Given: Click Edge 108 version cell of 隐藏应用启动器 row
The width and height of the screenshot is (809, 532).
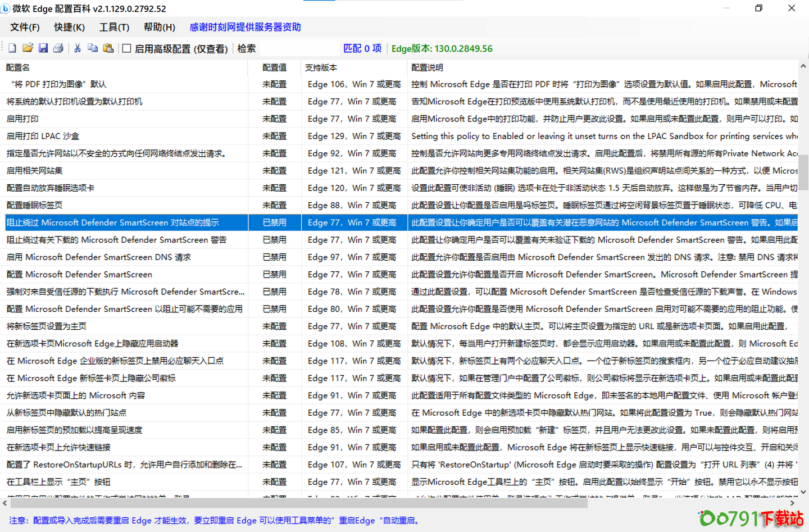Looking at the screenshot, I should click(x=354, y=344).
